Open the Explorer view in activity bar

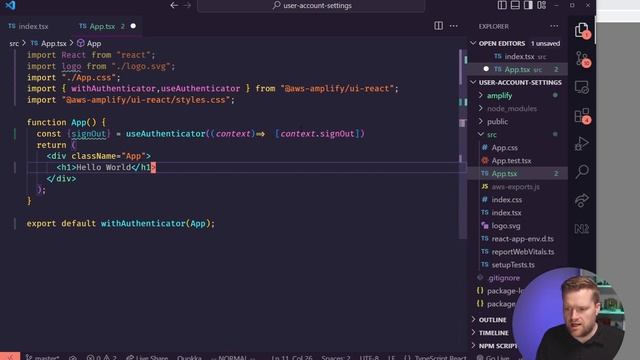(582, 30)
